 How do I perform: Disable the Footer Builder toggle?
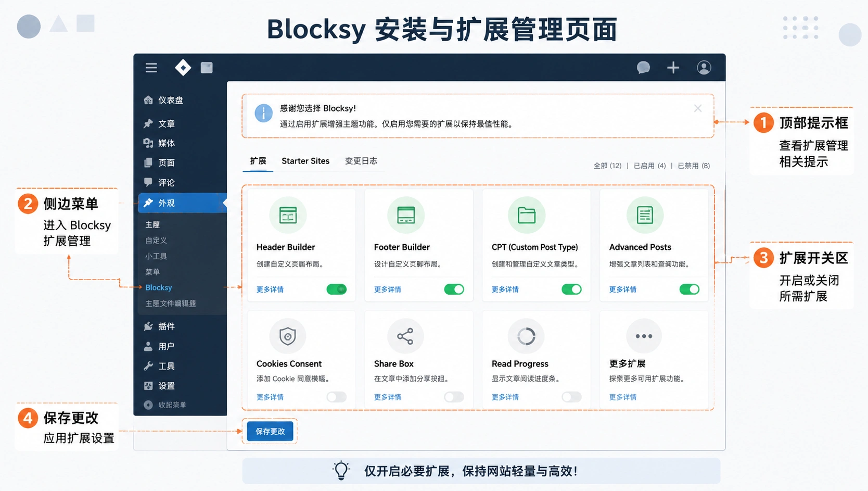pos(454,289)
